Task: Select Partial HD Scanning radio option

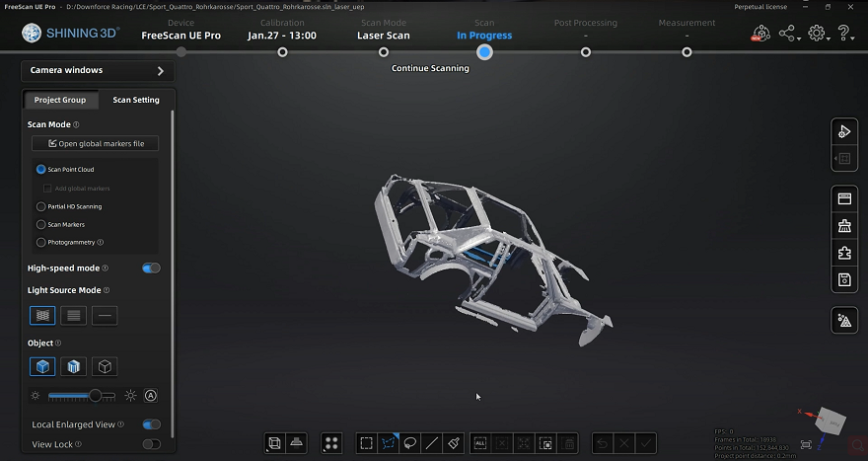Action: (x=41, y=206)
